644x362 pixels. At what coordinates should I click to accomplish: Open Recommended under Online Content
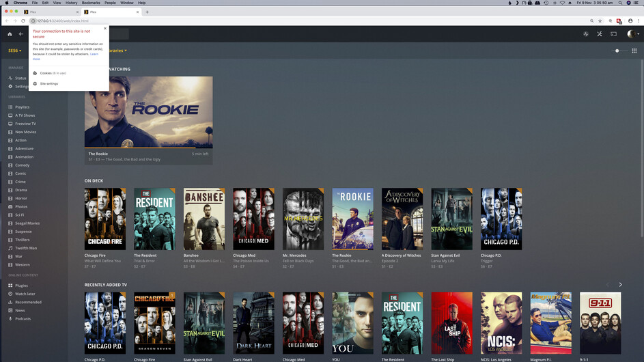pyautogui.click(x=28, y=302)
